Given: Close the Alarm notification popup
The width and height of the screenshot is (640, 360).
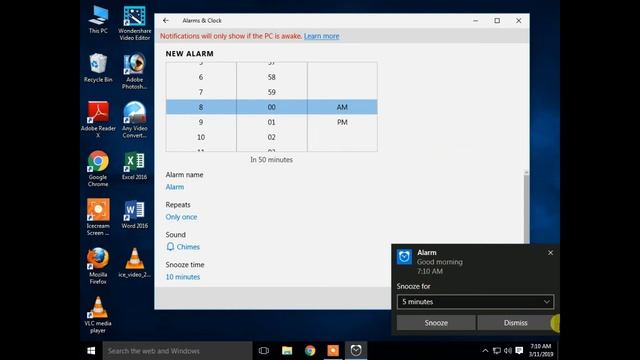Looking at the screenshot, I should [550, 253].
